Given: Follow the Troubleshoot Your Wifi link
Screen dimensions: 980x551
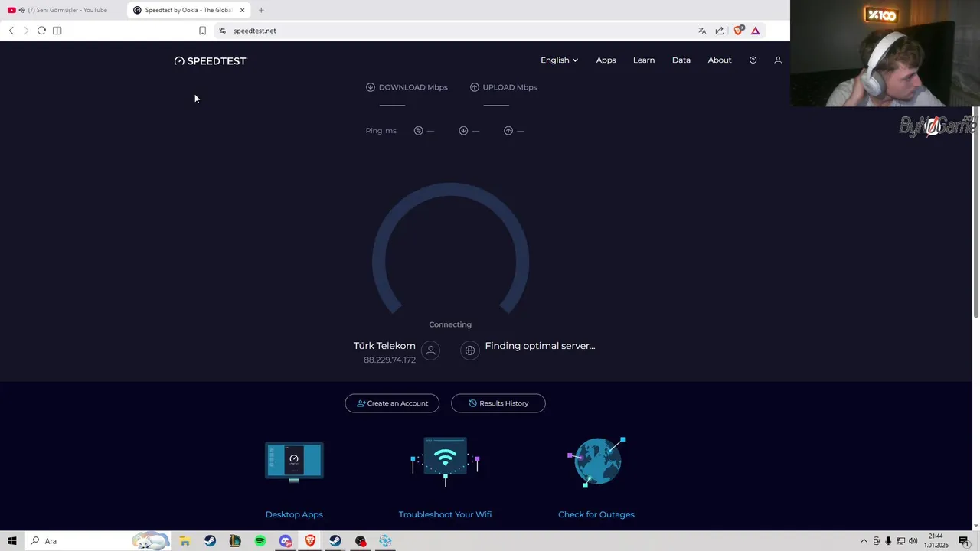Looking at the screenshot, I should click(445, 514).
